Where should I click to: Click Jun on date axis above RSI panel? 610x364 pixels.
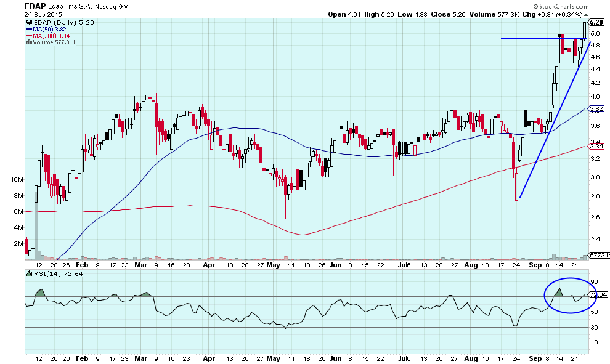point(335,265)
